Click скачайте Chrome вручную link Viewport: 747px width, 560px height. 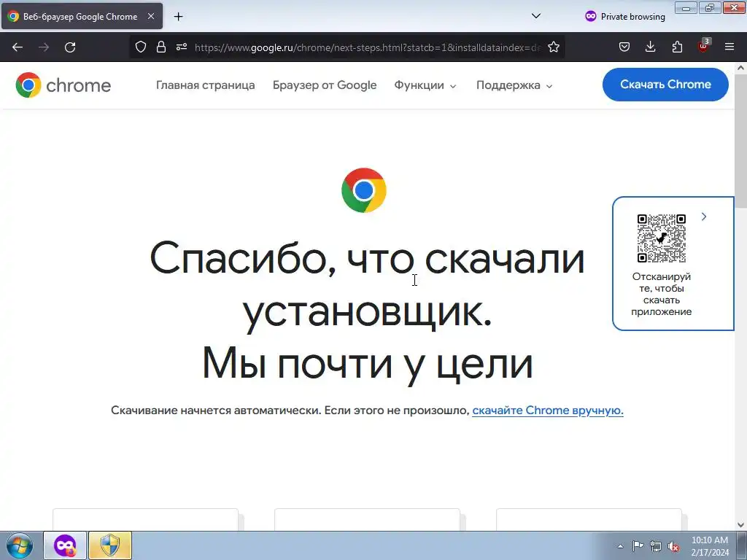click(548, 410)
